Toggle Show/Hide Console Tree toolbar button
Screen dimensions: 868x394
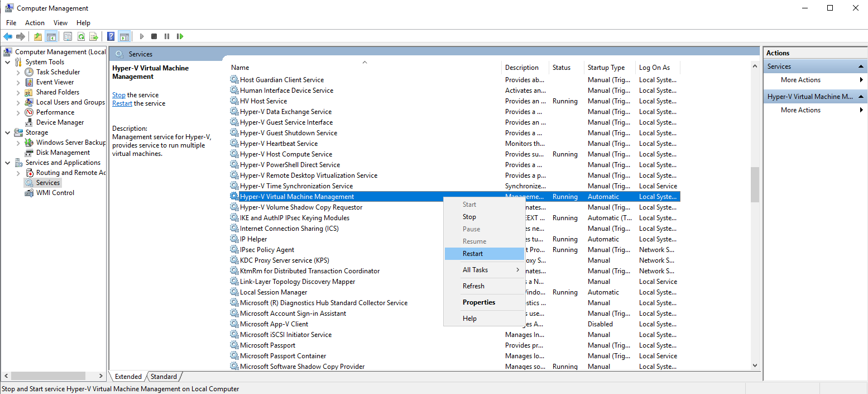coord(51,36)
